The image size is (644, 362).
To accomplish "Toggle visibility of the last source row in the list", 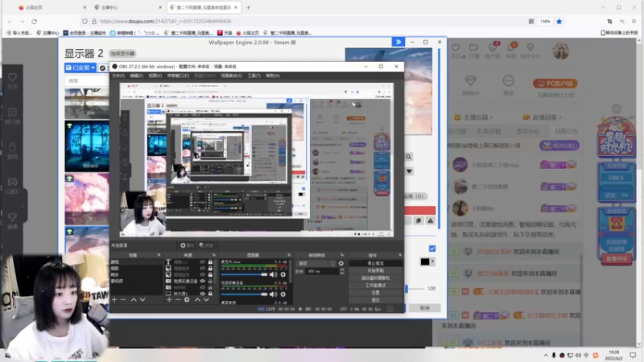I will click(203, 294).
